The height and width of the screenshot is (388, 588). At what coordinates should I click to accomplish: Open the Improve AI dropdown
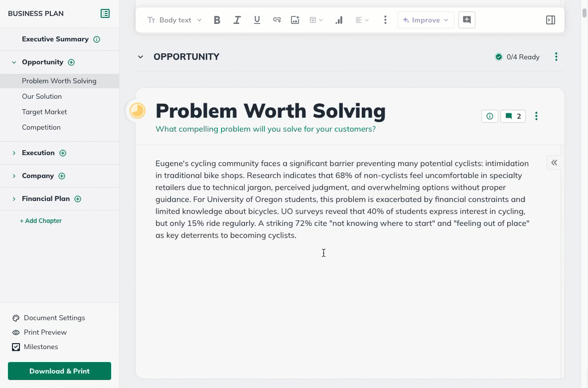coord(426,20)
